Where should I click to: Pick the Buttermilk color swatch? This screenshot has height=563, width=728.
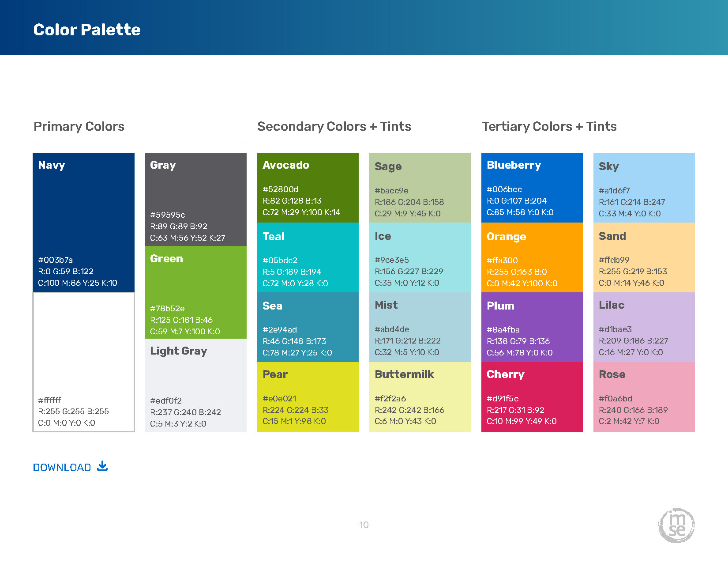click(420, 397)
